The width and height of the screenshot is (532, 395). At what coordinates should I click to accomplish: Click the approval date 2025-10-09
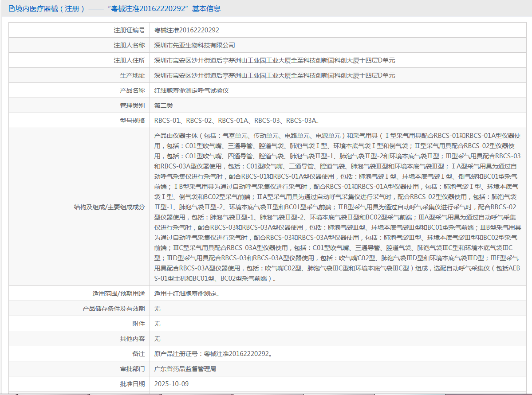pyautogui.click(x=171, y=384)
